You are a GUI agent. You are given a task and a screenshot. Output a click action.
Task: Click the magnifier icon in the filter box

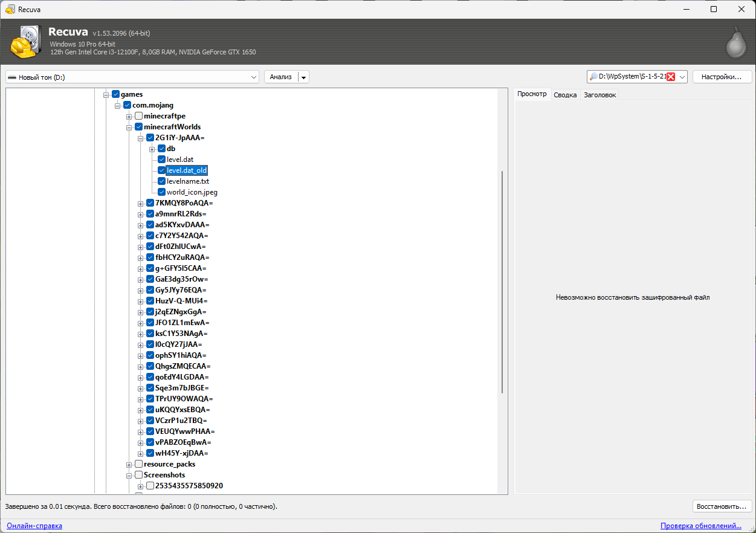coord(593,77)
